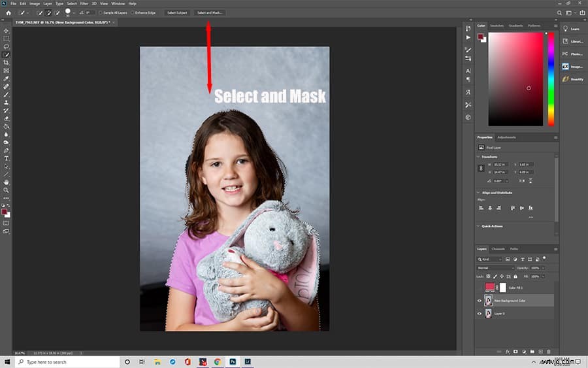
Task: Create new adjustment layer icon
Action: pos(524,352)
